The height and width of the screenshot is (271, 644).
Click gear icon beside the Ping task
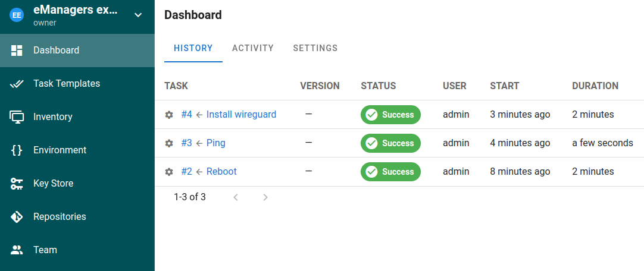(x=169, y=143)
